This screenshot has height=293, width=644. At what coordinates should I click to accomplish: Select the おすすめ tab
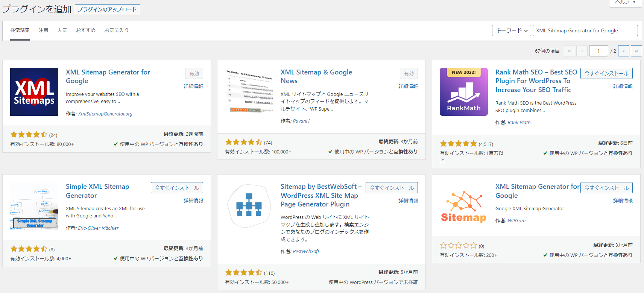[x=86, y=30]
